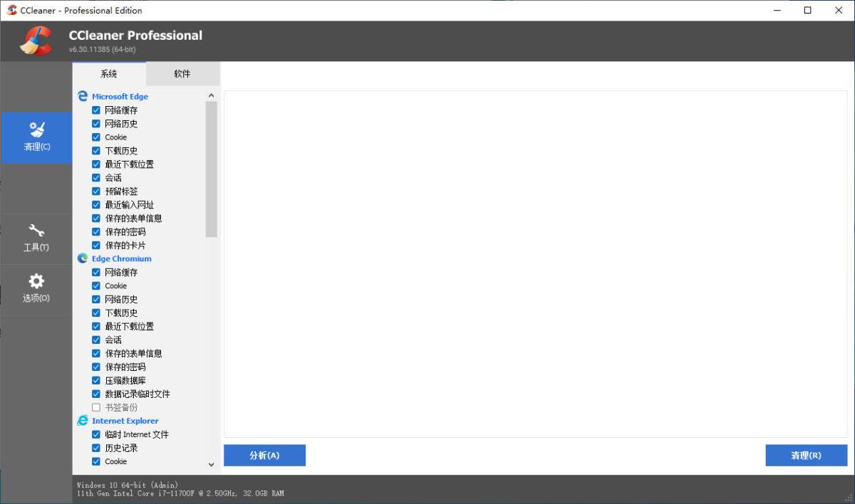The width and height of the screenshot is (855, 504).
Task: Click the CCleaner title bar icon
Action: pos(11,10)
